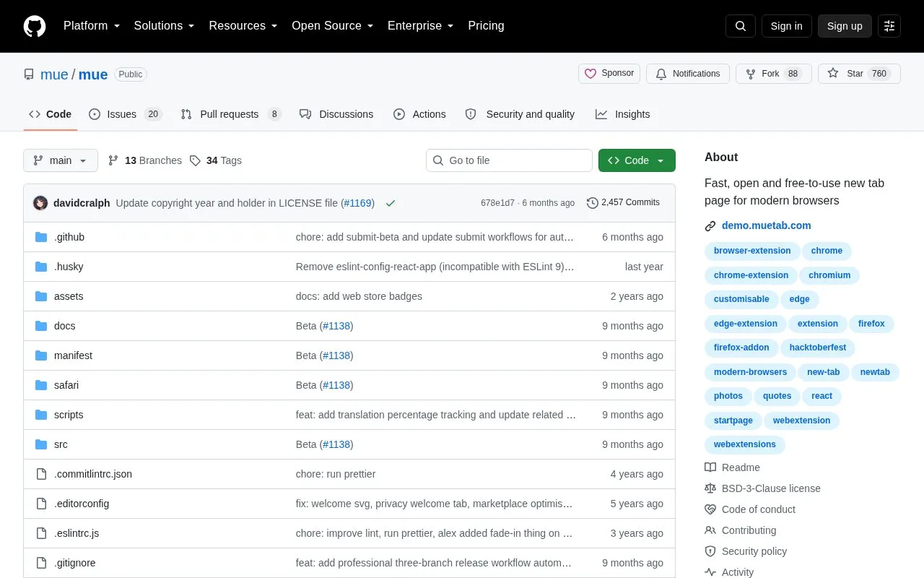Click the Sign up button
This screenshot has height=578, width=924.
(845, 26)
